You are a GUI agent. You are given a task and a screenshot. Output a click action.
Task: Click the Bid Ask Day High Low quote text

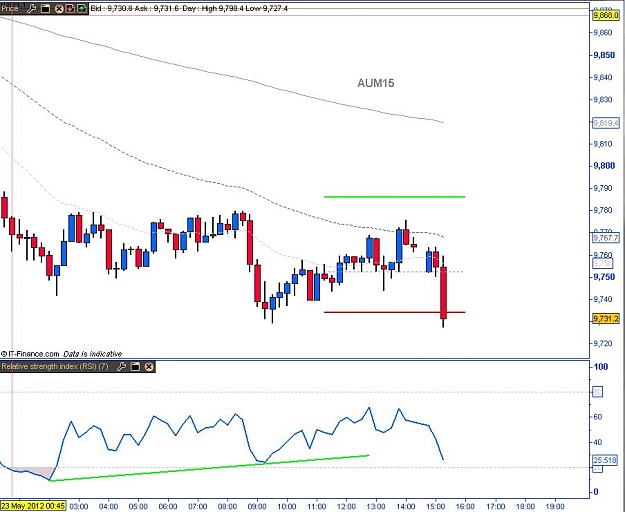click(x=189, y=8)
